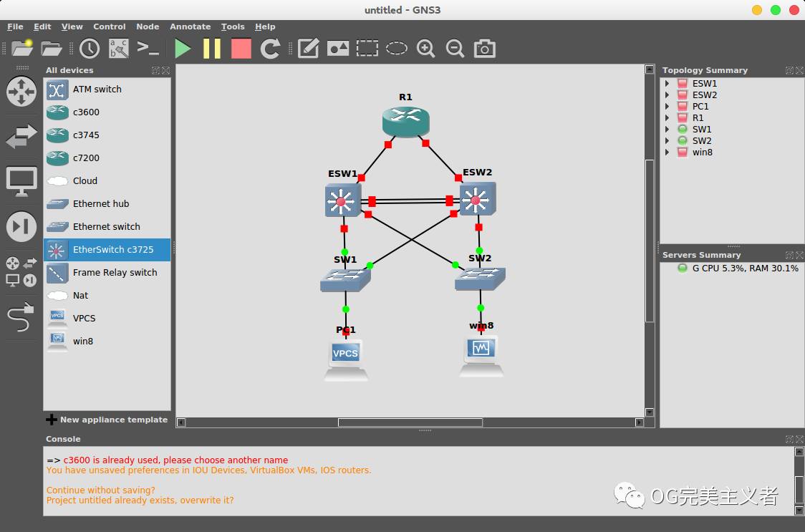This screenshot has width=805, height=532.
Task: Select the Draw ellipse tool
Action: (396, 48)
